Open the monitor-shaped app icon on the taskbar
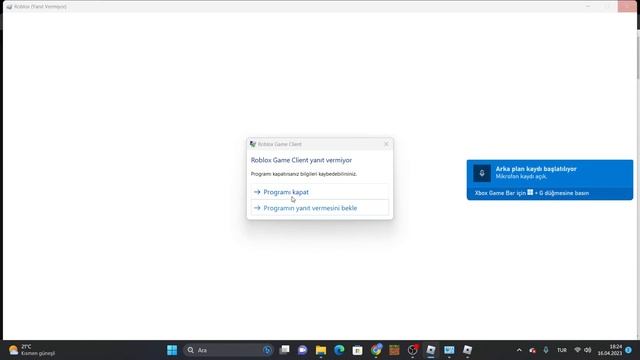Image resolution: width=640 pixels, height=360 pixels. [x=449, y=350]
